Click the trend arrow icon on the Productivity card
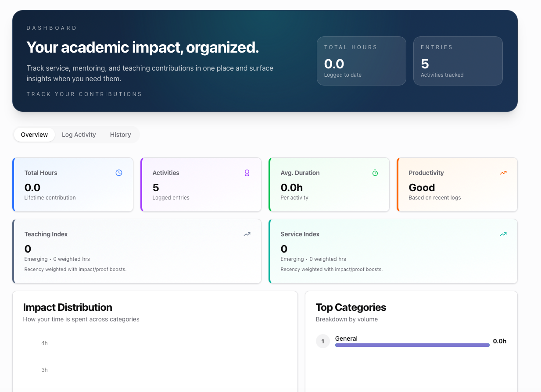 pos(503,173)
